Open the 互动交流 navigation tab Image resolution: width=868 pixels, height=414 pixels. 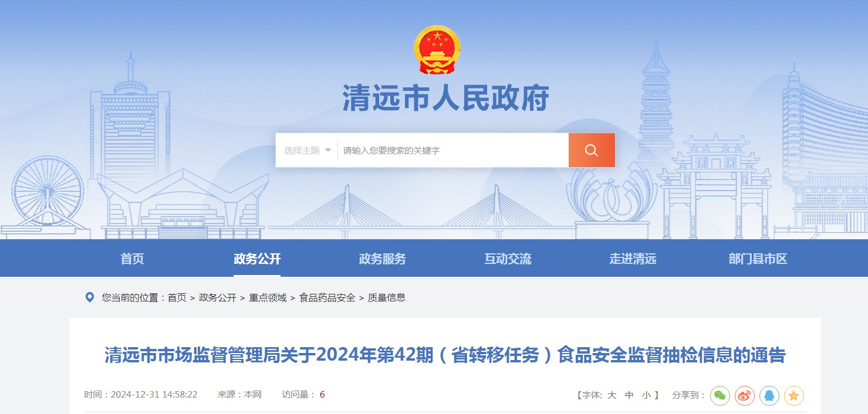coord(508,259)
